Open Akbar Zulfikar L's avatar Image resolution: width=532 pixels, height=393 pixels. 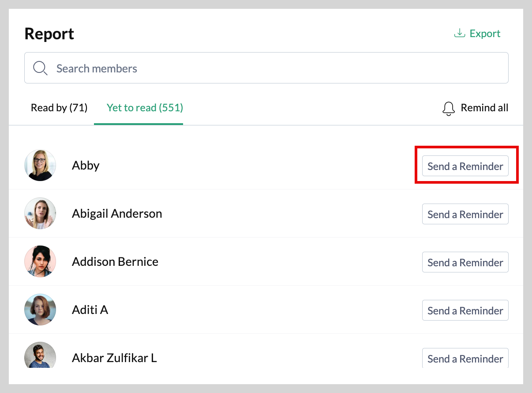tap(40, 355)
